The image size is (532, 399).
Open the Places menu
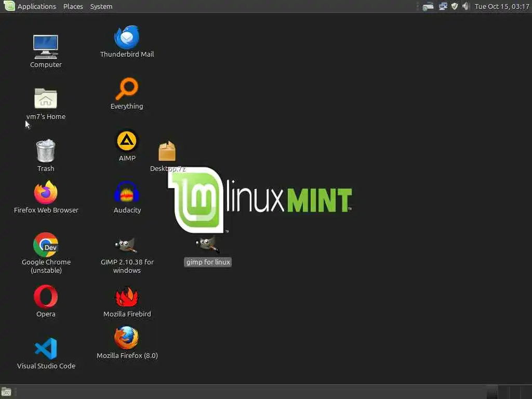coord(73,6)
